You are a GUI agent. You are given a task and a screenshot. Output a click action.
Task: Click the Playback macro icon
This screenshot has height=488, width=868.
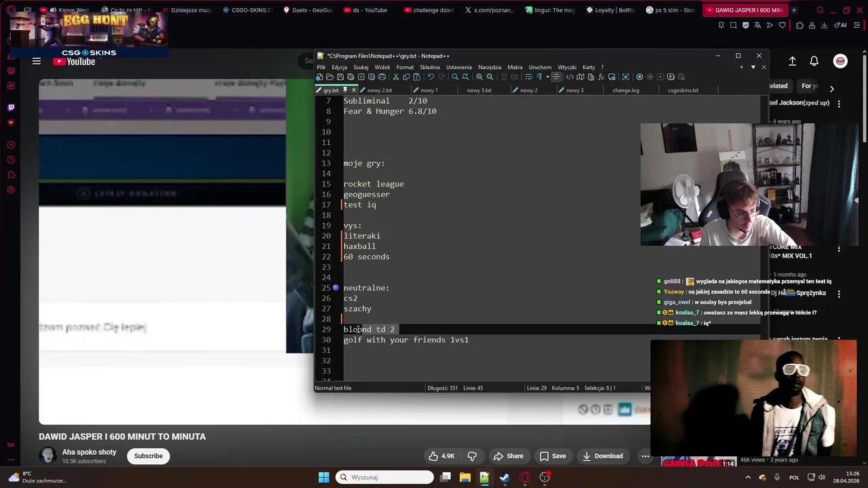(660, 77)
